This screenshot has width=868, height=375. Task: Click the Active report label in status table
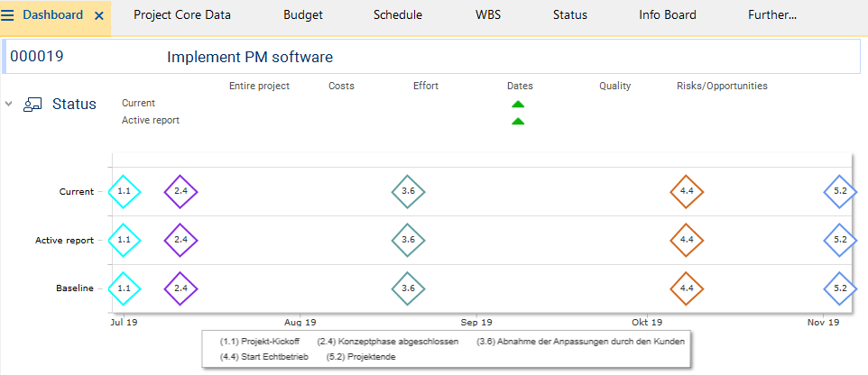click(x=151, y=120)
